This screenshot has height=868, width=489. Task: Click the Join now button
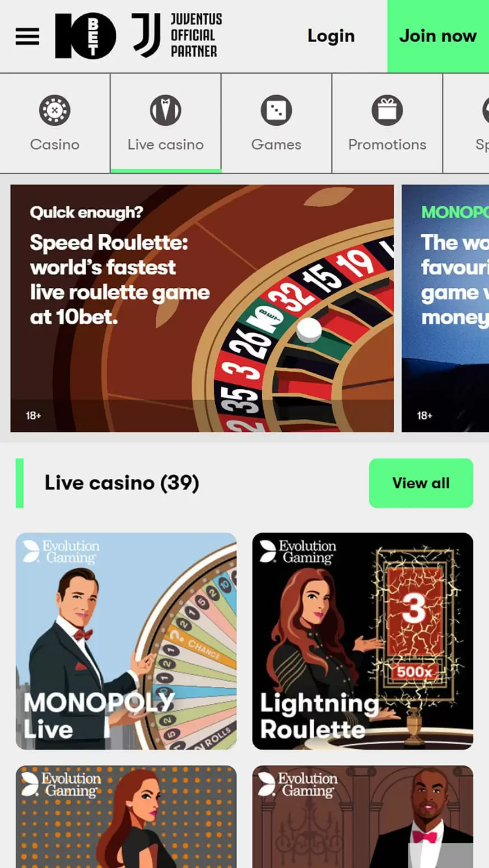pos(438,36)
